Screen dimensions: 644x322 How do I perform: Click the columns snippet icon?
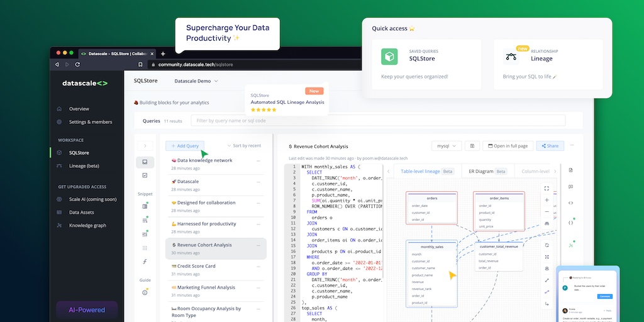pos(145,206)
